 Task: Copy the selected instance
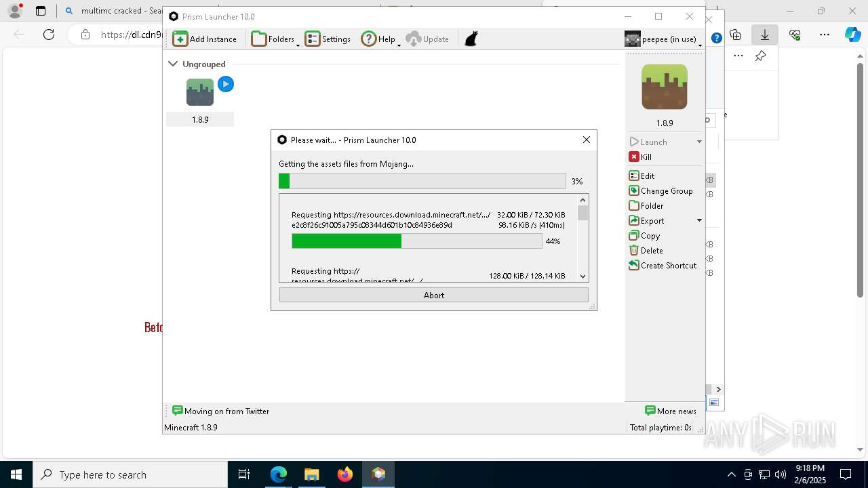(x=644, y=235)
